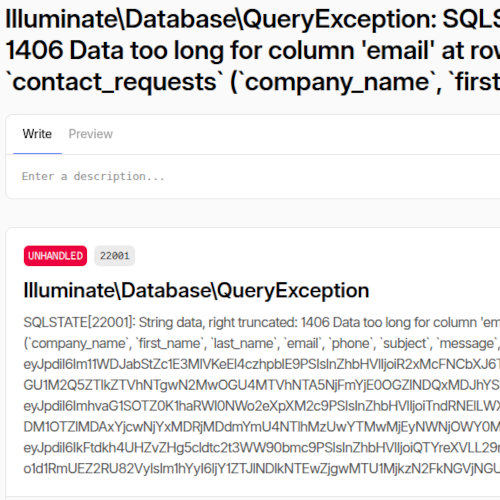Screen dimensions: 500x500
Task: Click the 22001 error code badge
Action: click(114, 256)
